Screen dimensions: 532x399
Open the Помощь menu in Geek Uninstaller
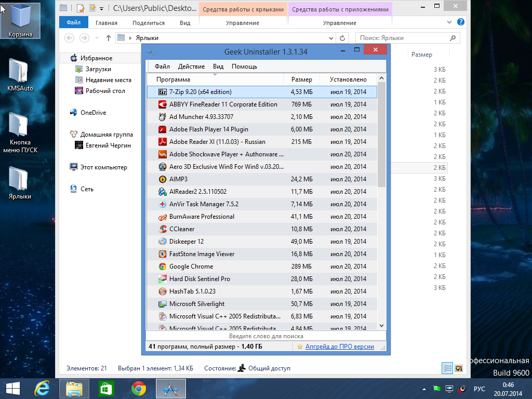tap(244, 66)
